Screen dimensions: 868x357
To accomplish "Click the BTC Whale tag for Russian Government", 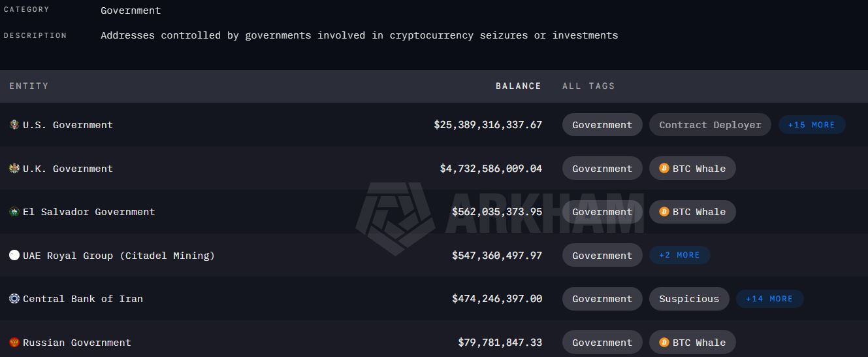I will pyautogui.click(x=692, y=343).
